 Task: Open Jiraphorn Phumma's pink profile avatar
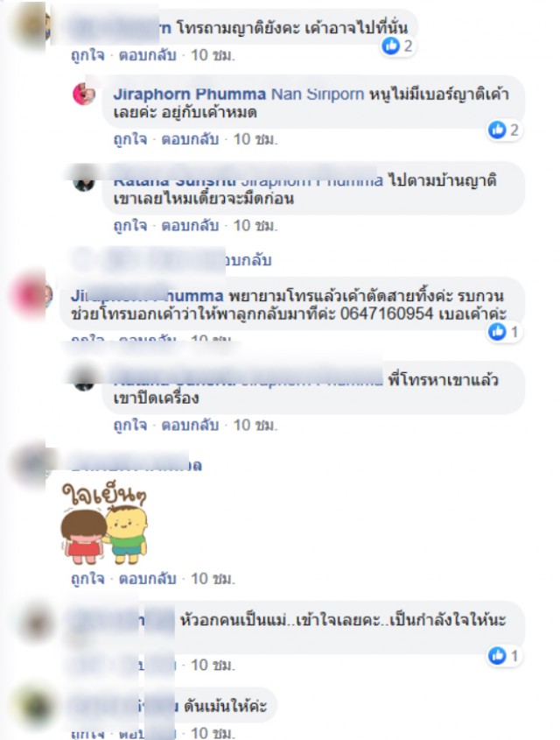(84, 94)
